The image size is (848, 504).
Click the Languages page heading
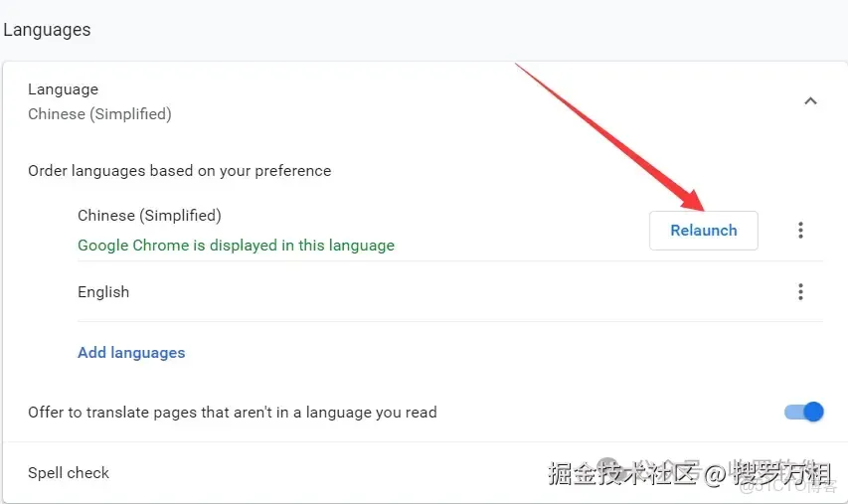47,30
